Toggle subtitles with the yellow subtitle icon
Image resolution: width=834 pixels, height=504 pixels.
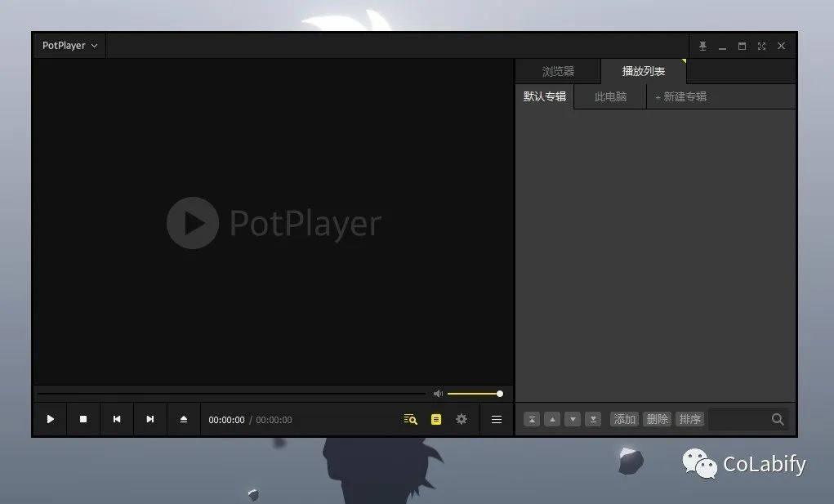pos(435,418)
